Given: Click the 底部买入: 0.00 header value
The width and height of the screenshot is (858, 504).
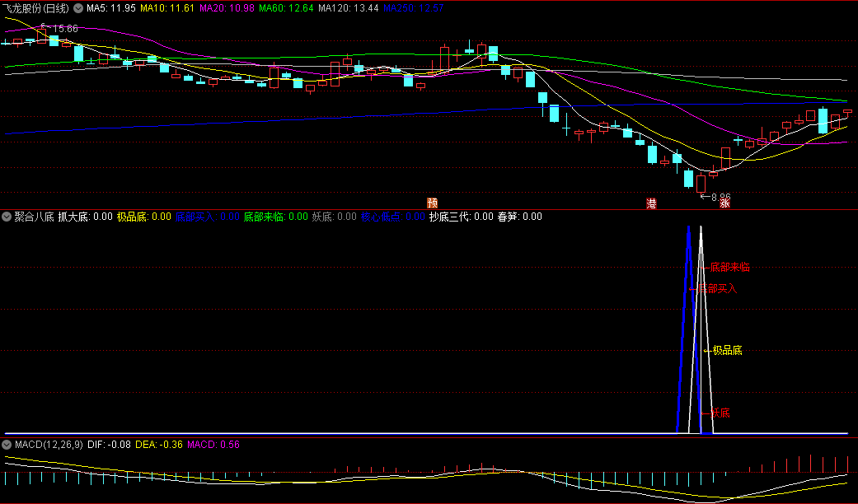Looking at the screenshot, I should [208, 217].
